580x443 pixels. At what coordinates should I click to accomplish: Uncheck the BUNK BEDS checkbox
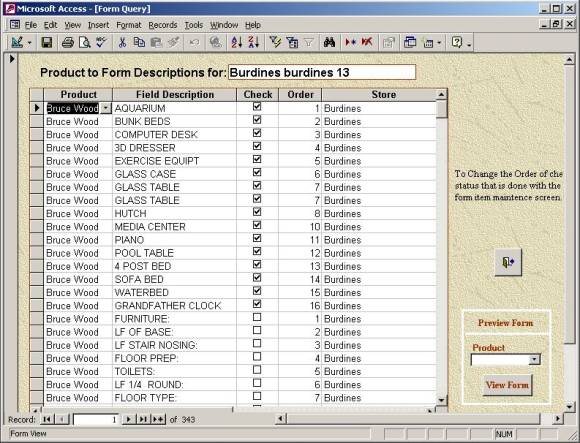pyautogui.click(x=257, y=120)
